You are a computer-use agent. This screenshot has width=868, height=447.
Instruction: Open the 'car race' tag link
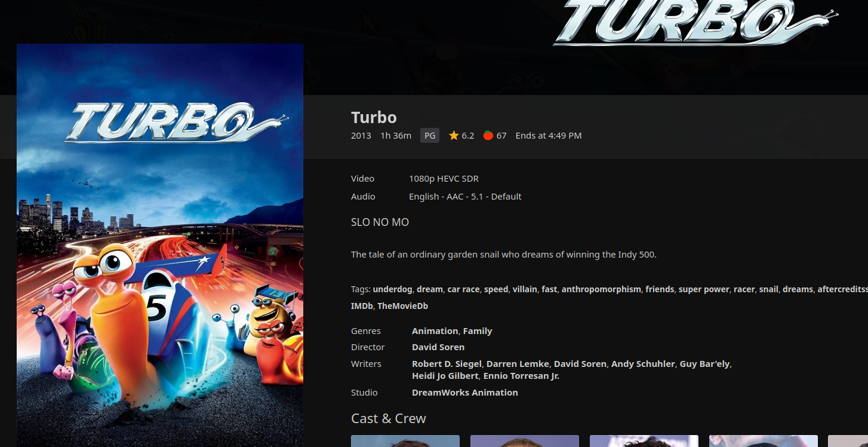pos(463,289)
